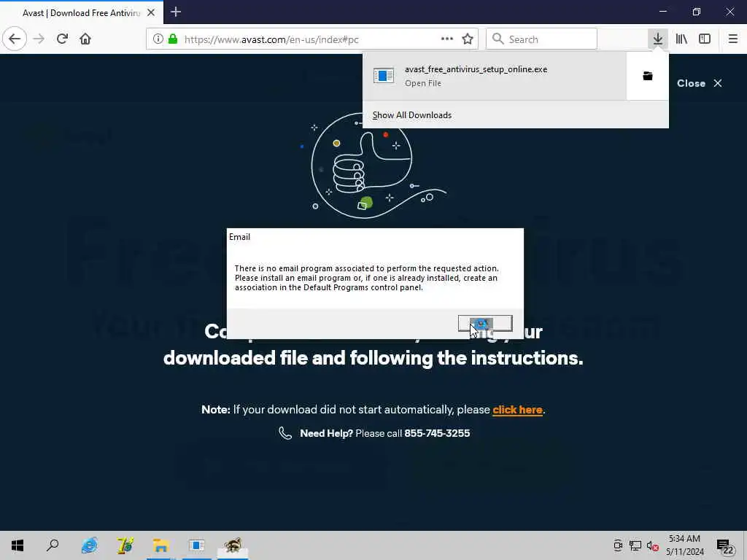Screen dimensions: 747x560
Task: Open network status tray icon
Action: 635,545
